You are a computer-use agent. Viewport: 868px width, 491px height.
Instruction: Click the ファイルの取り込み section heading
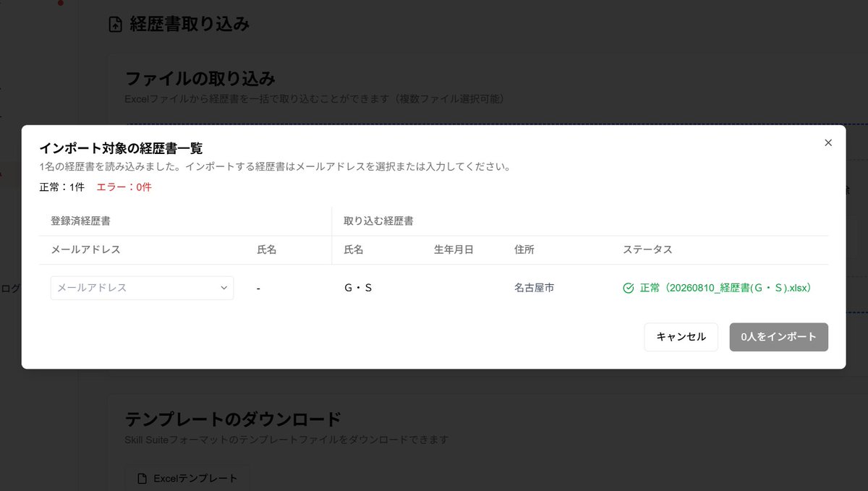click(200, 78)
